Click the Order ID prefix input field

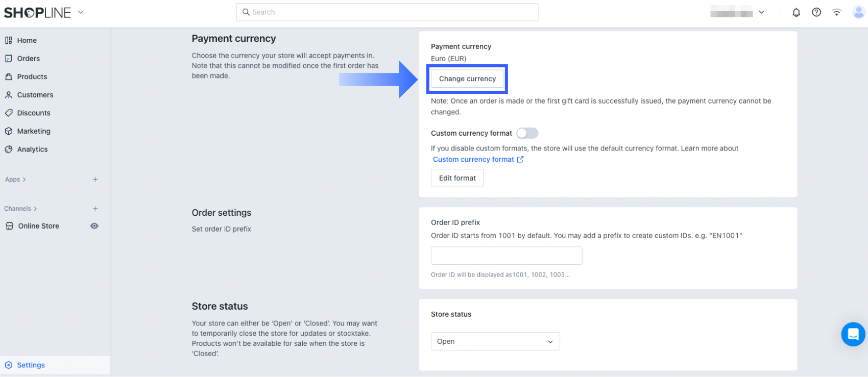click(x=506, y=256)
